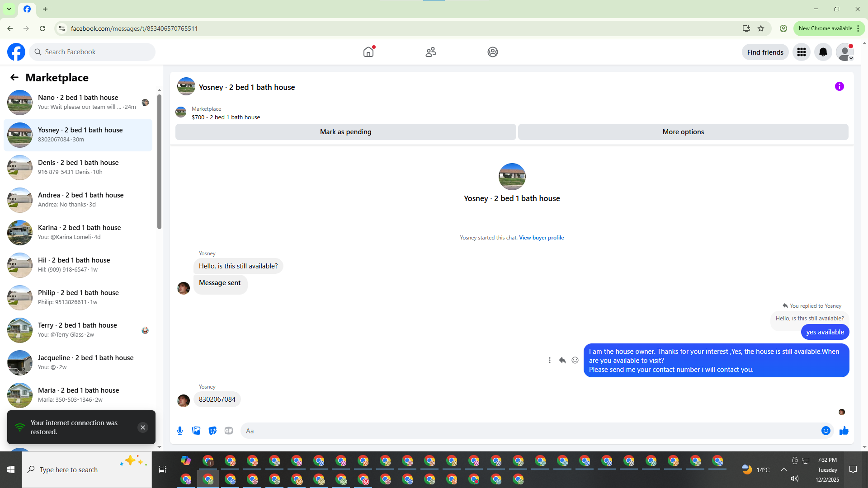This screenshot has height=488, width=868.
Task: Open the attach photo icon in composer
Action: click(196, 431)
